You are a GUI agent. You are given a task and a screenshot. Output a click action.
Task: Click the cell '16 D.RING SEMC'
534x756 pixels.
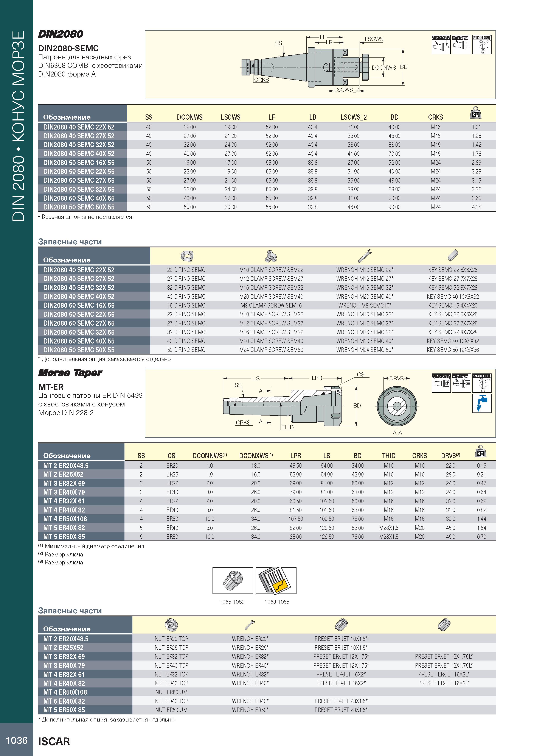[186, 306]
